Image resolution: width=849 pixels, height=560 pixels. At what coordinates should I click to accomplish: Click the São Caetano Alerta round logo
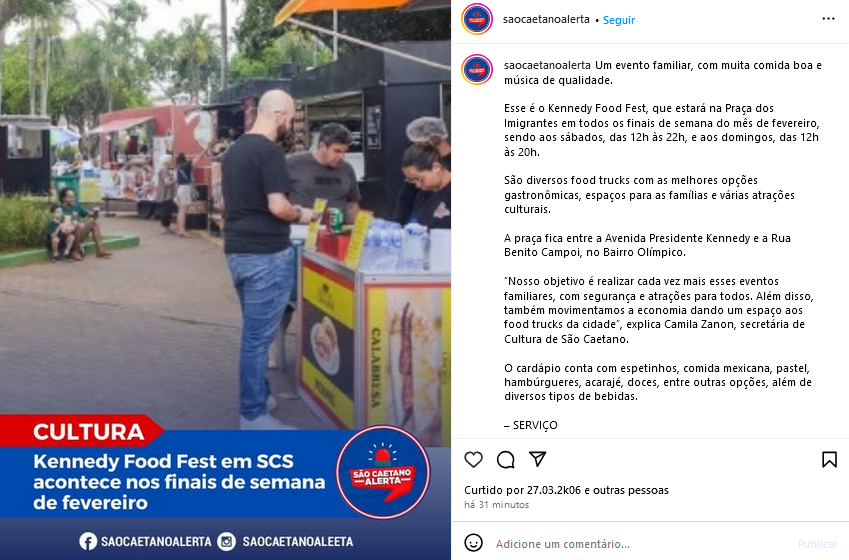(383, 472)
